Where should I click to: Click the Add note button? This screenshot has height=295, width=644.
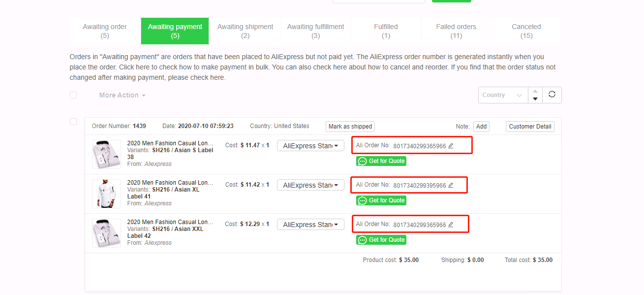pyautogui.click(x=481, y=127)
